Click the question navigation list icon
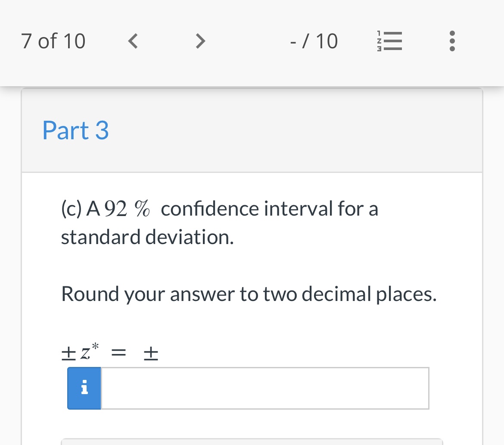 coord(390,41)
